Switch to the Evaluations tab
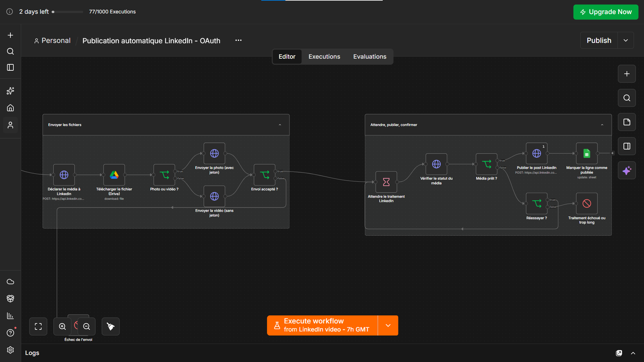The height and width of the screenshot is (362, 644). [x=370, y=57]
